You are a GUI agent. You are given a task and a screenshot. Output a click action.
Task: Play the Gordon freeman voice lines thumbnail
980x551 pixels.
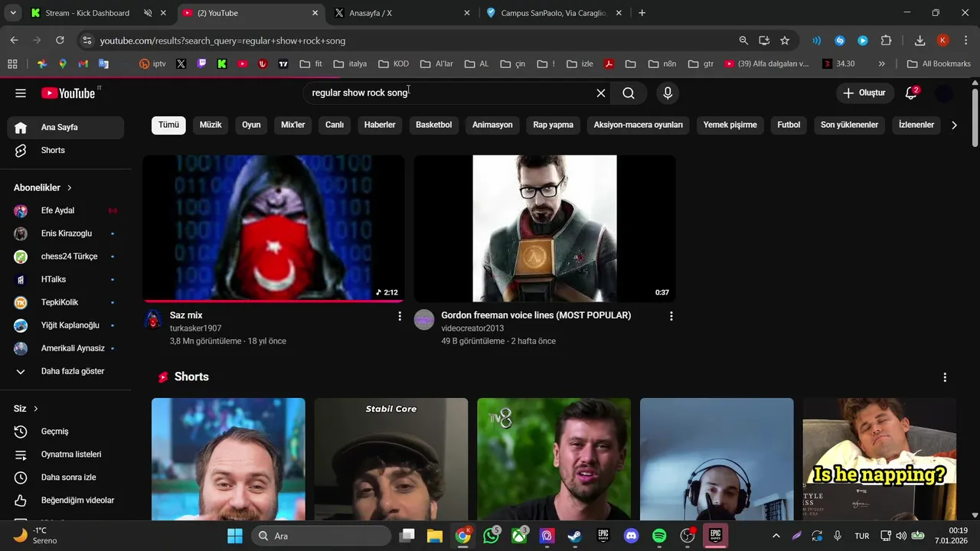544,229
